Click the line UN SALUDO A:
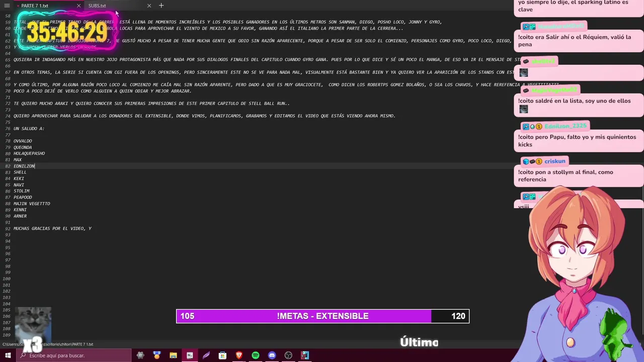This screenshot has height=362, width=644. pos(29,129)
